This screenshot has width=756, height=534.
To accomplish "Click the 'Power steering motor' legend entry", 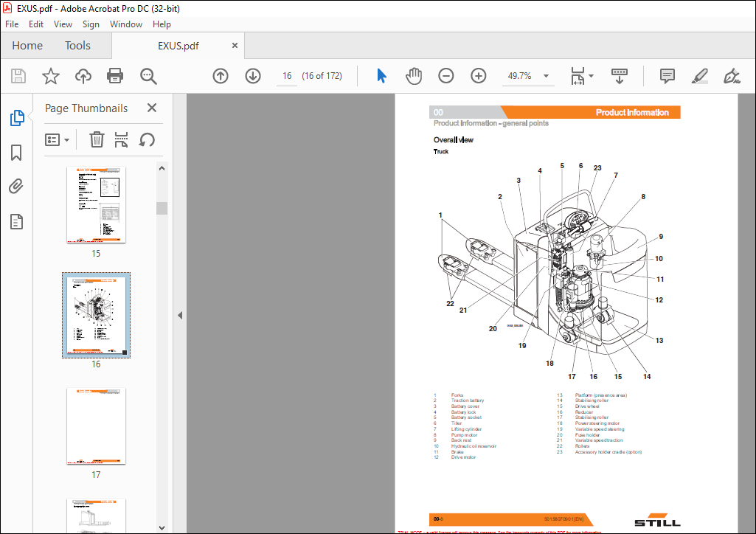I will pyautogui.click(x=597, y=423).
